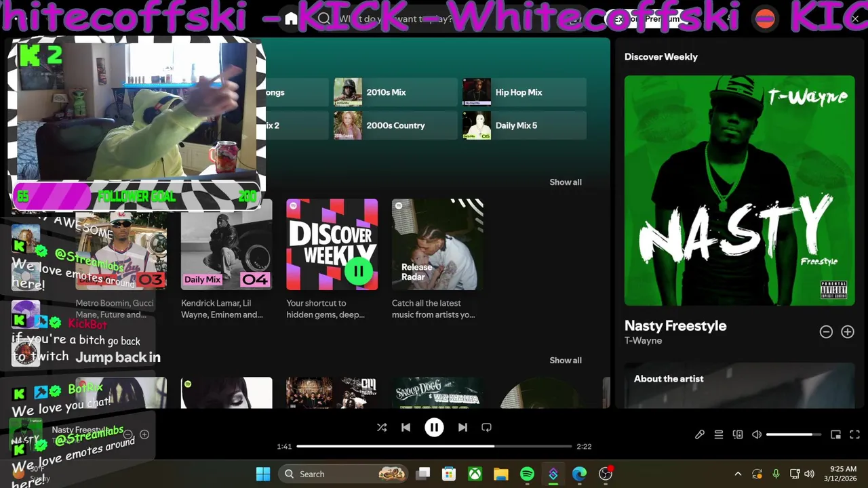Pause playback with the white round button
Image resolution: width=868 pixels, height=488 pixels.
434,427
